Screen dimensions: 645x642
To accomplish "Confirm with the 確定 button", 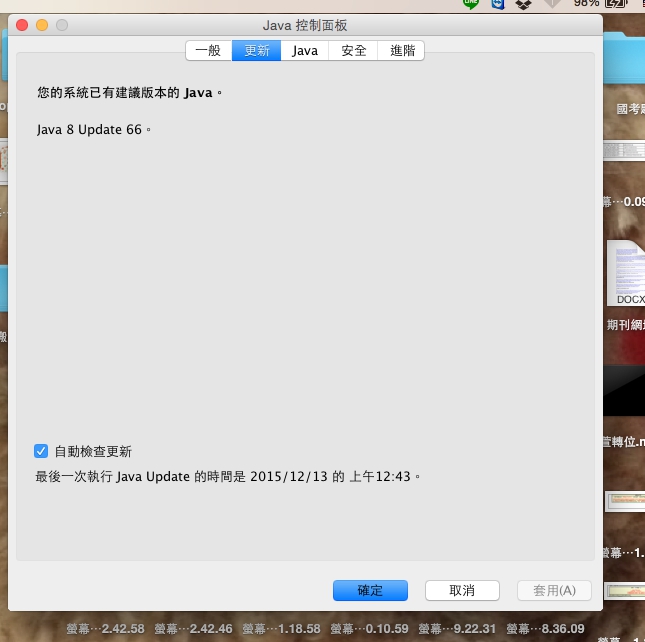I will click(370, 590).
